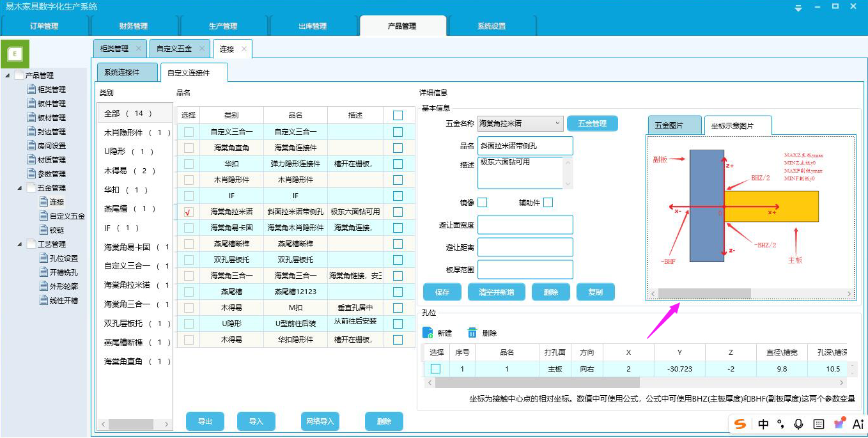Check the select box for 自定义三合一 row

coord(189,132)
